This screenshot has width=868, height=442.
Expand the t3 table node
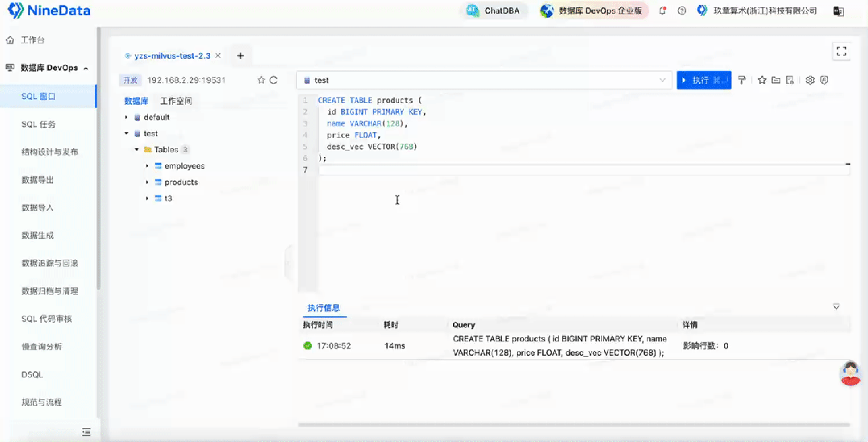(x=147, y=198)
